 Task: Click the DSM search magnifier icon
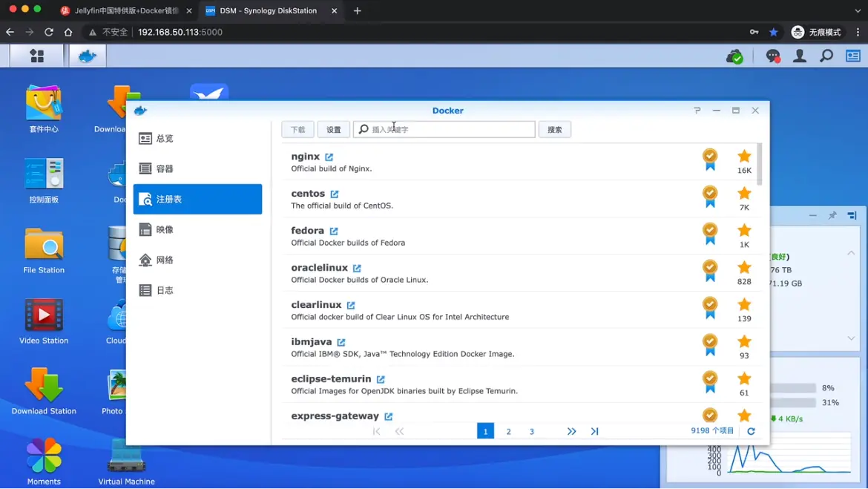[826, 56]
